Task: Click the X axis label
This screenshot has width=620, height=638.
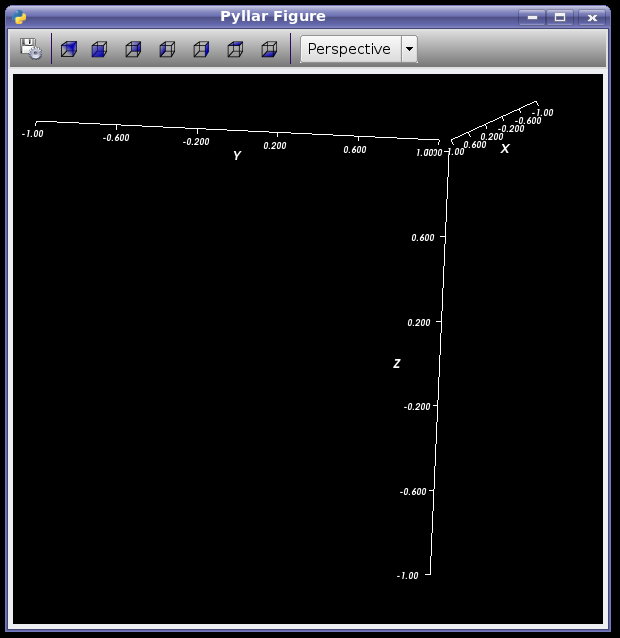Action: pos(505,149)
